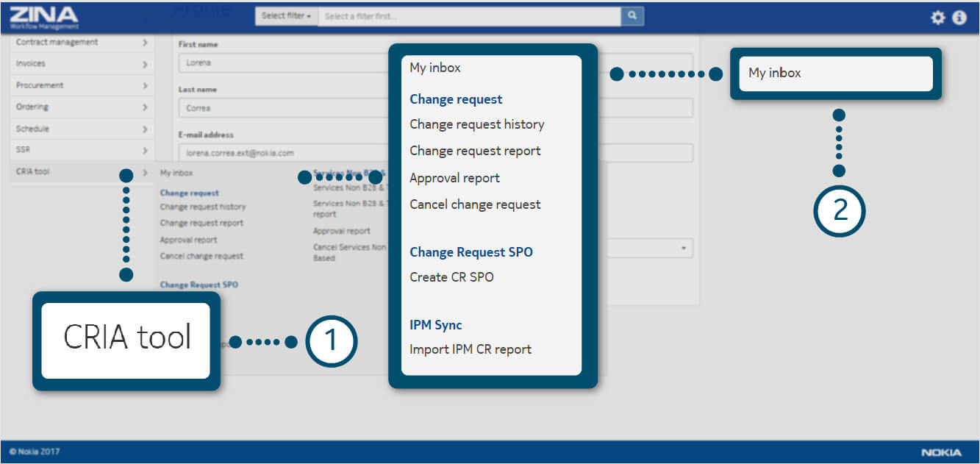The image size is (980, 464).
Task: Open the Ordering sidebar menu
Action: (x=81, y=107)
